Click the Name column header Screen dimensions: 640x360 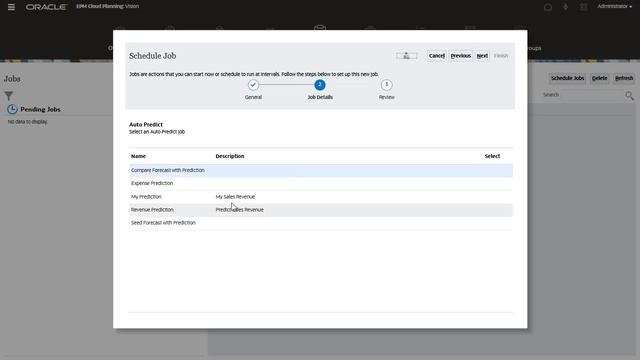(138, 156)
